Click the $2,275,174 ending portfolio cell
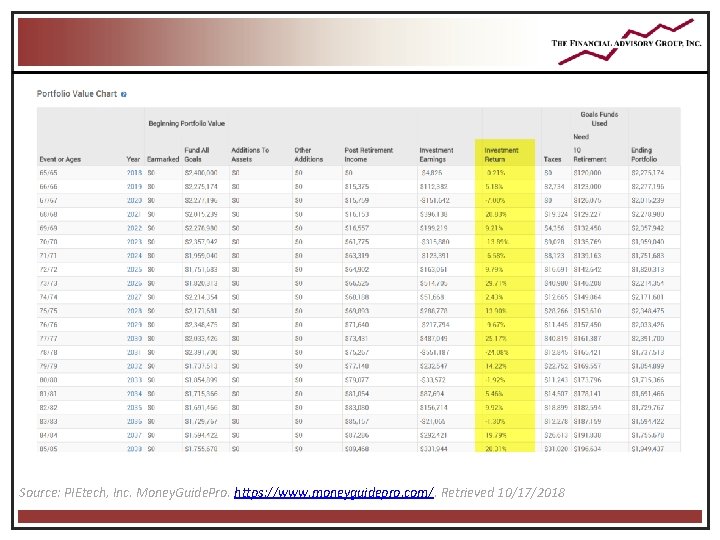The width and height of the screenshot is (720, 540). coord(647,173)
